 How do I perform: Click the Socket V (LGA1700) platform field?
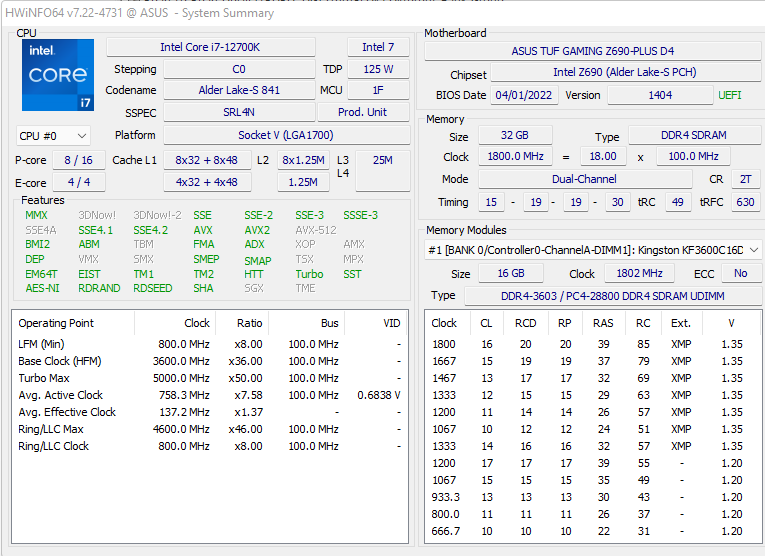point(286,135)
